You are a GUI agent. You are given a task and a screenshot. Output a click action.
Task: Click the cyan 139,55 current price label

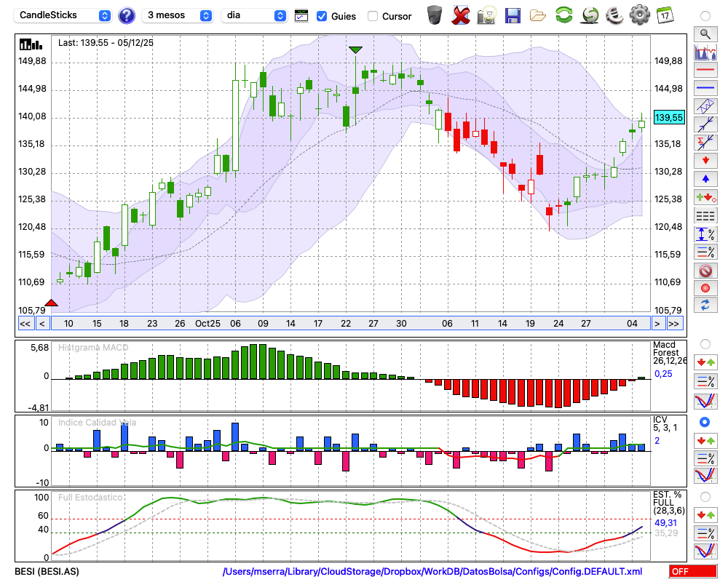(668, 117)
